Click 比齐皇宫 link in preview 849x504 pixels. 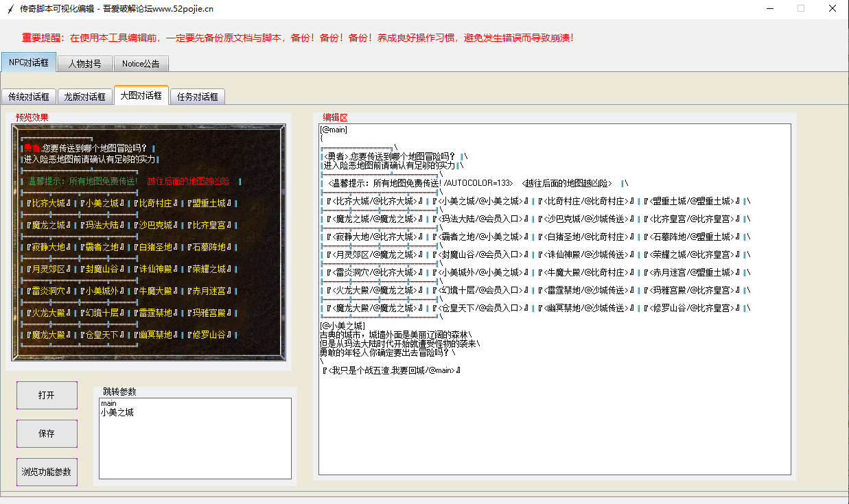point(209,225)
